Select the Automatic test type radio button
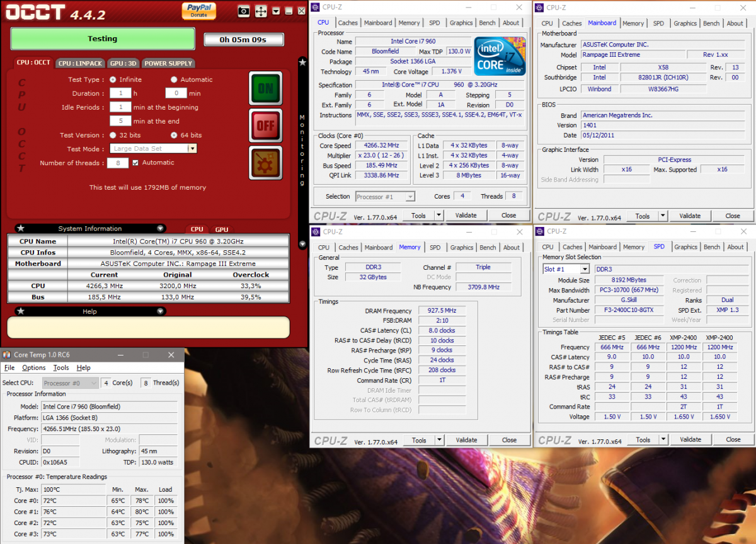The width and height of the screenshot is (756, 544). (174, 79)
